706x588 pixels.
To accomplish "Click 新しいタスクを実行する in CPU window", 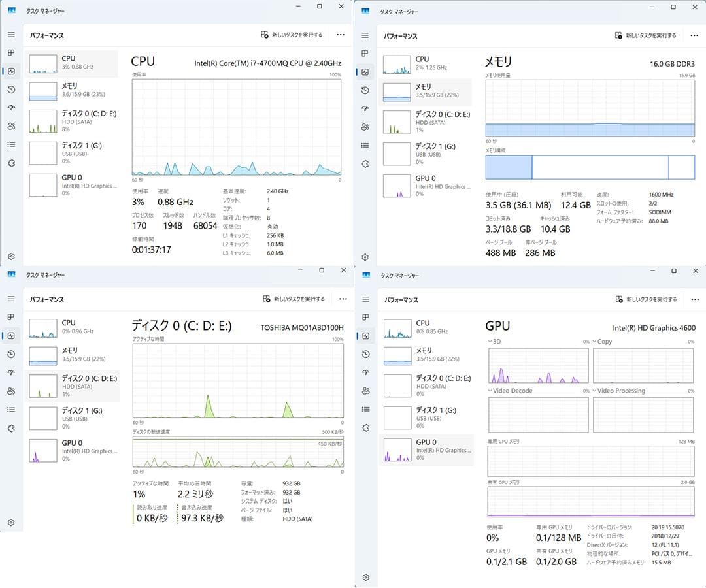I will (x=292, y=35).
